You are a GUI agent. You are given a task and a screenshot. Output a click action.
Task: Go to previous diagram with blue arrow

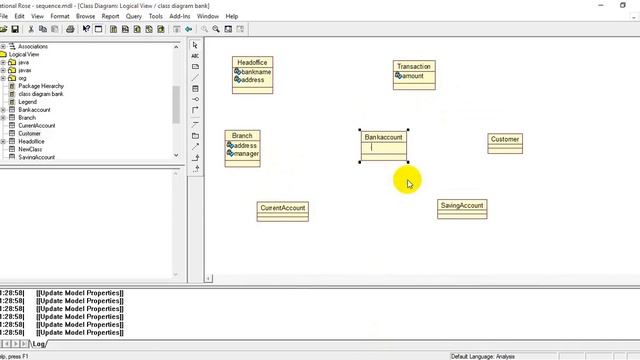(189, 29)
